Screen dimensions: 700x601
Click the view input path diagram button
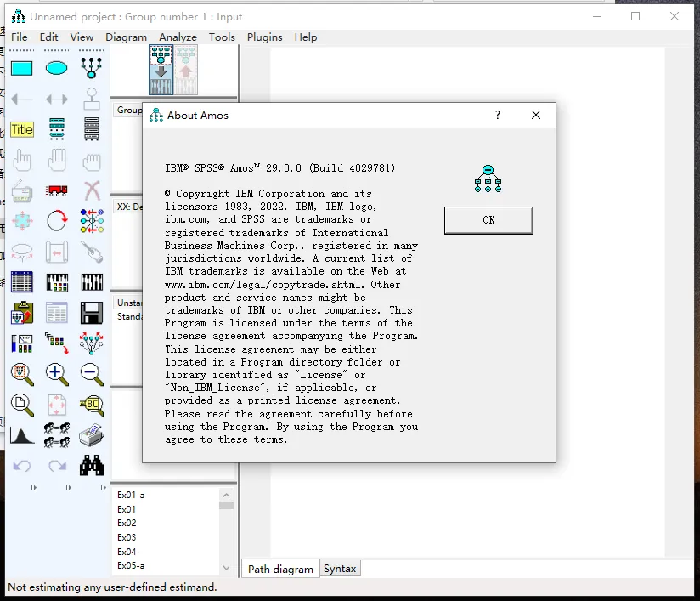click(161, 70)
